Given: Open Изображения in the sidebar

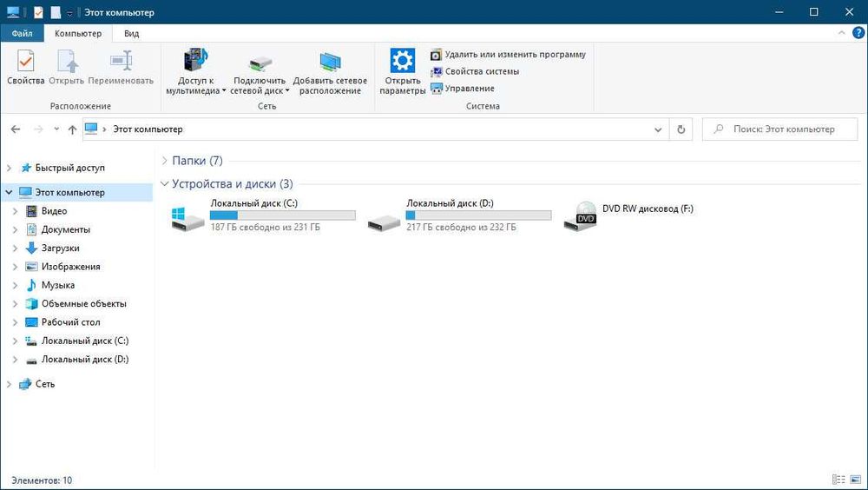Looking at the screenshot, I should (70, 267).
